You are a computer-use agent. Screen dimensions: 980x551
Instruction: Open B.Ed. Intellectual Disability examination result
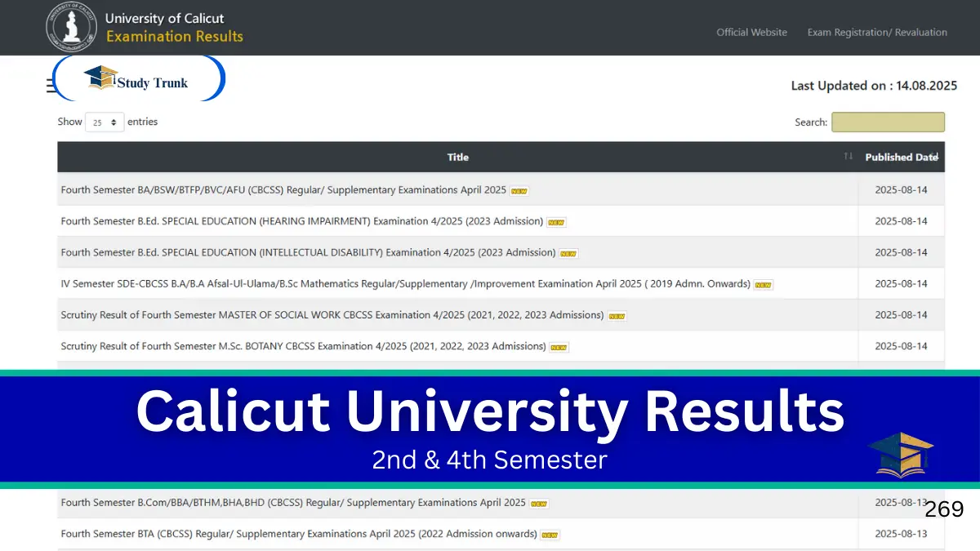click(x=308, y=252)
